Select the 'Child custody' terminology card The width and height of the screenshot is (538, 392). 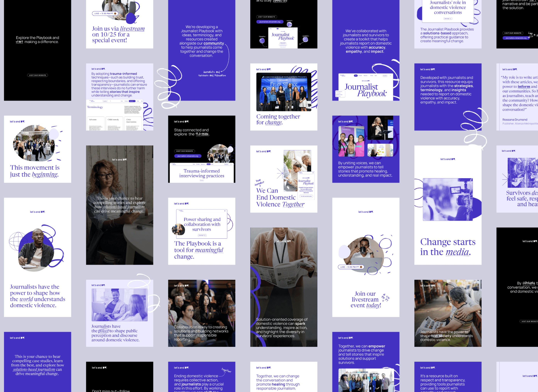(x=114, y=123)
